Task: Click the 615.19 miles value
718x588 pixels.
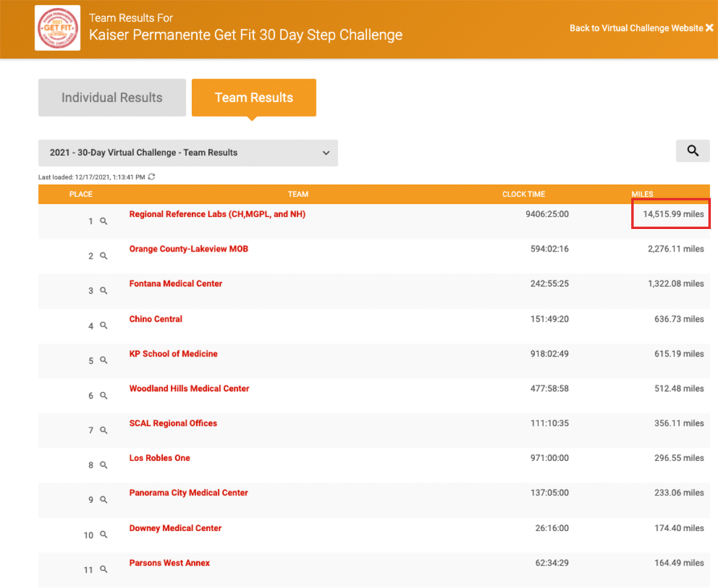Action: point(679,354)
